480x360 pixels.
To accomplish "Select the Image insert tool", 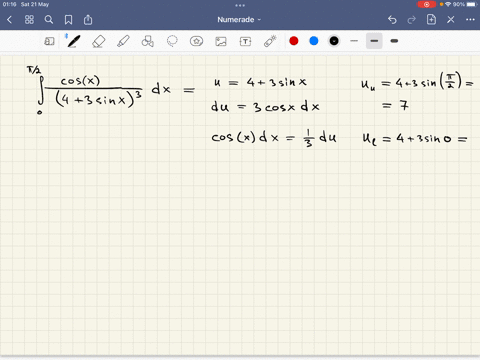I will tap(221, 41).
